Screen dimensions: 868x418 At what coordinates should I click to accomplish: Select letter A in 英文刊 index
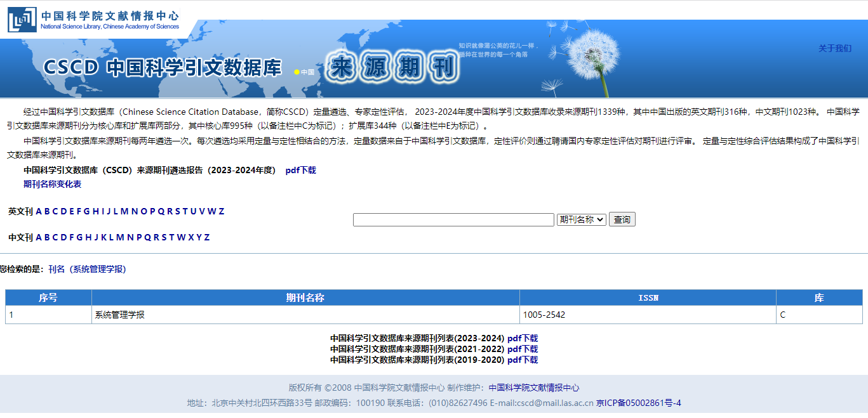39,211
